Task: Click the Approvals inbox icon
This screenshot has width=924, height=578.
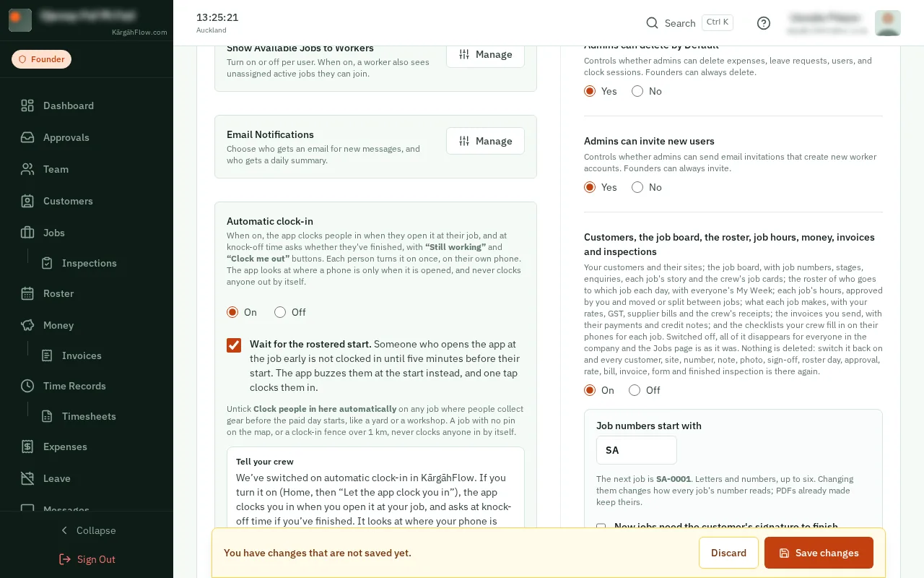Action: click(27, 137)
